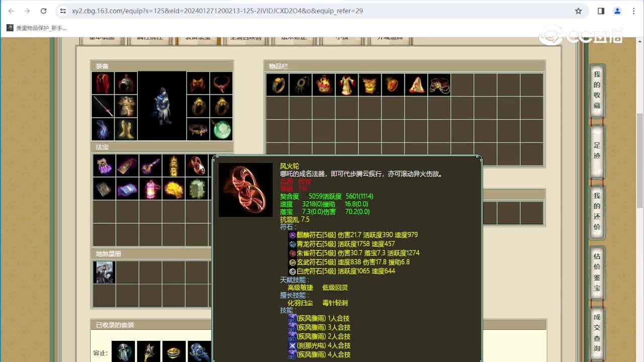
Task: Open 我的还价 sidebar button
Action: [x=597, y=211]
